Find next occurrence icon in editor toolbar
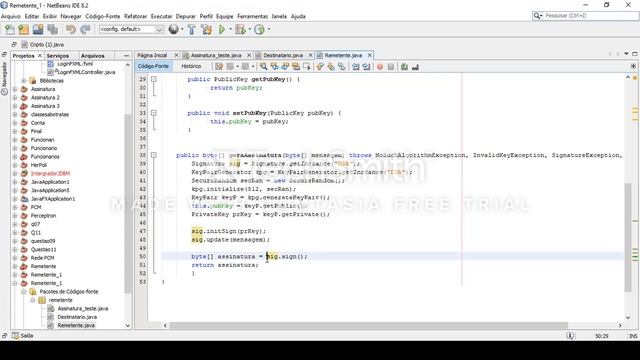This screenshot has width=640, height=360. pyautogui.click(x=285, y=67)
